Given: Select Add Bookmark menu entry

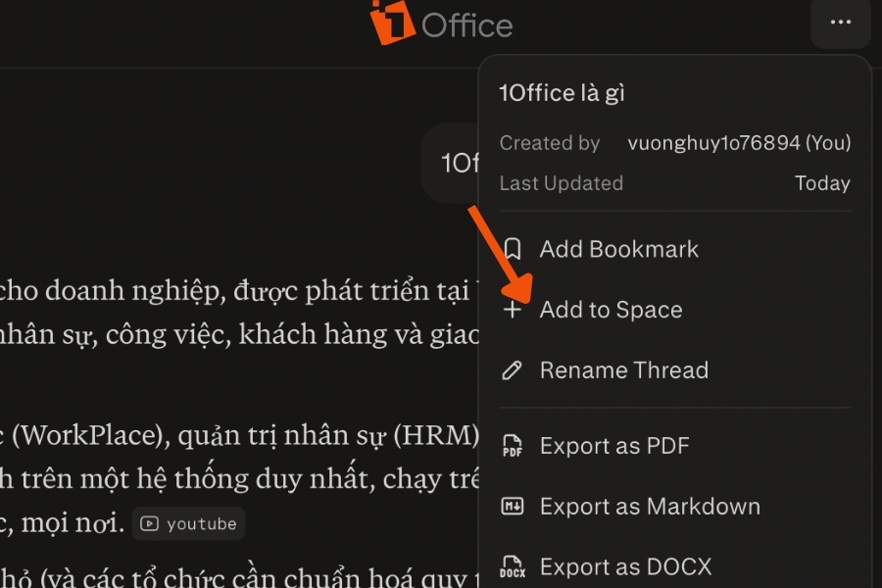Looking at the screenshot, I should pyautogui.click(x=674, y=249).
